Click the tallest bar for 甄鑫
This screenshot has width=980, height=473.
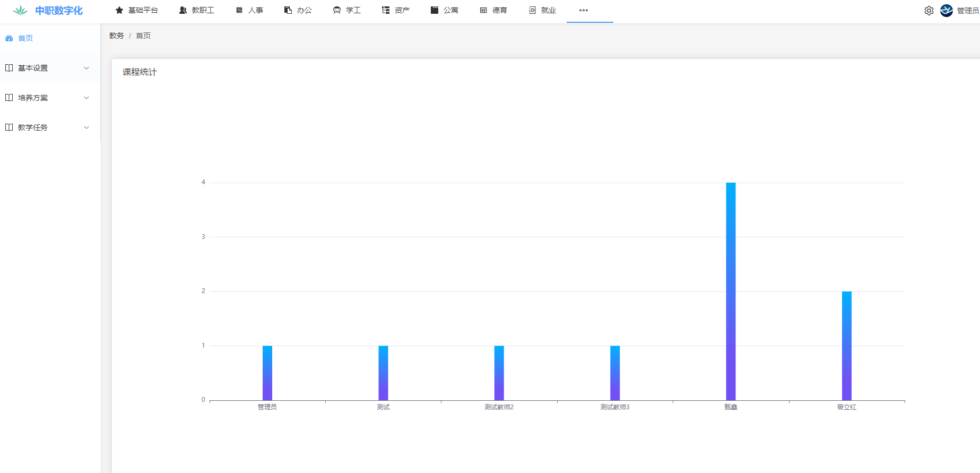pyautogui.click(x=731, y=291)
